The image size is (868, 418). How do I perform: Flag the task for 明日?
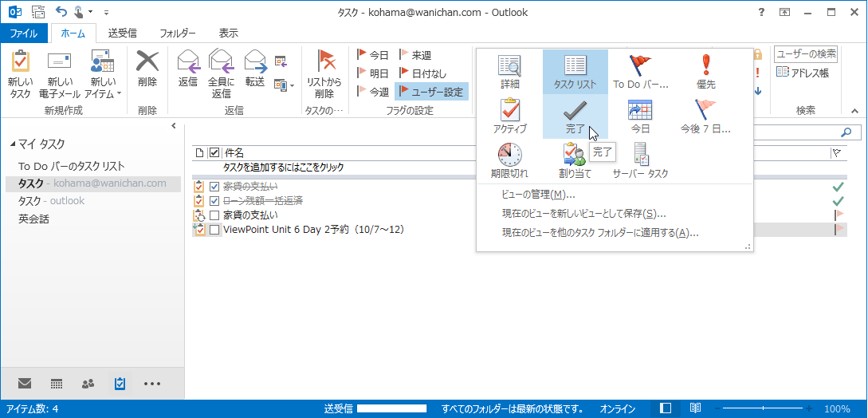tap(373, 73)
